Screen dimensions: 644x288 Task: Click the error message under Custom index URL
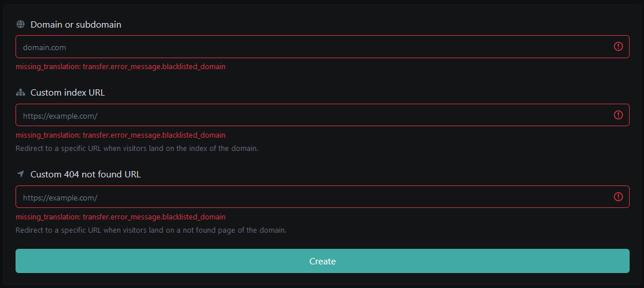pos(120,135)
